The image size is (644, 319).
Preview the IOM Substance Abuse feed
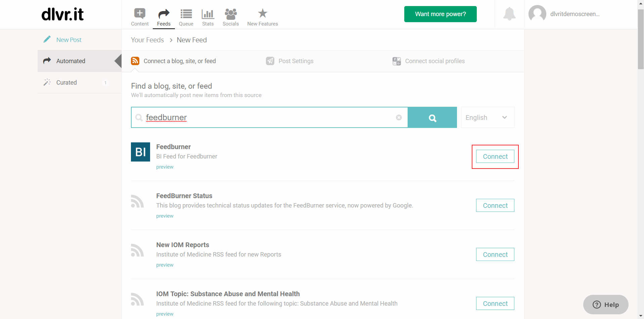[x=165, y=314]
